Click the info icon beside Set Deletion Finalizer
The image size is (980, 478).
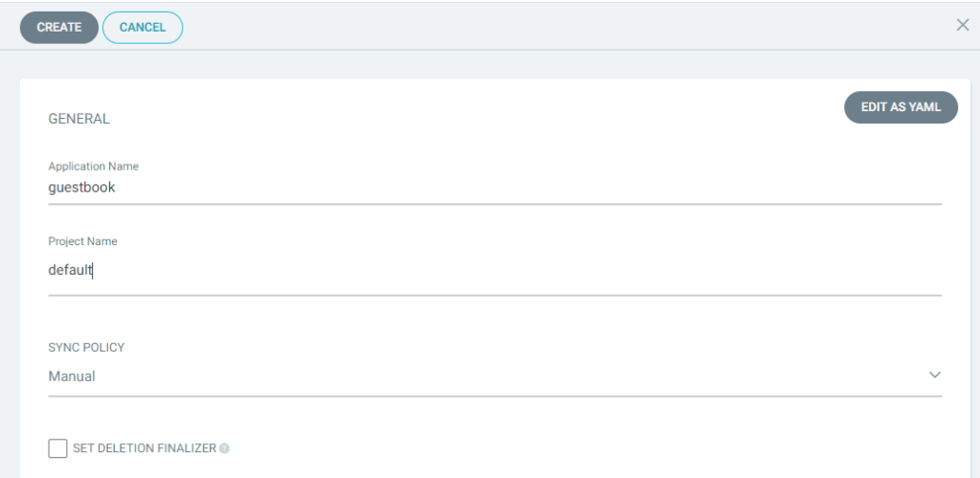[x=224, y=448]
